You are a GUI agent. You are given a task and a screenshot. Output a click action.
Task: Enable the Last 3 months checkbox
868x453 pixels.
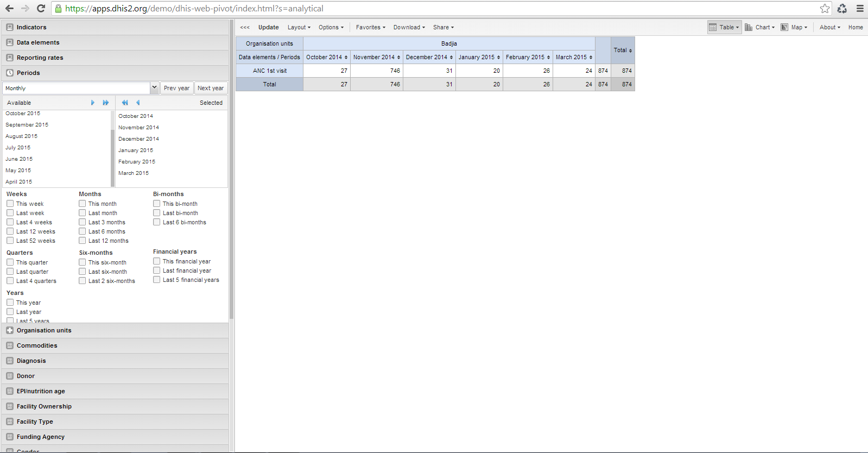point(83,222)
